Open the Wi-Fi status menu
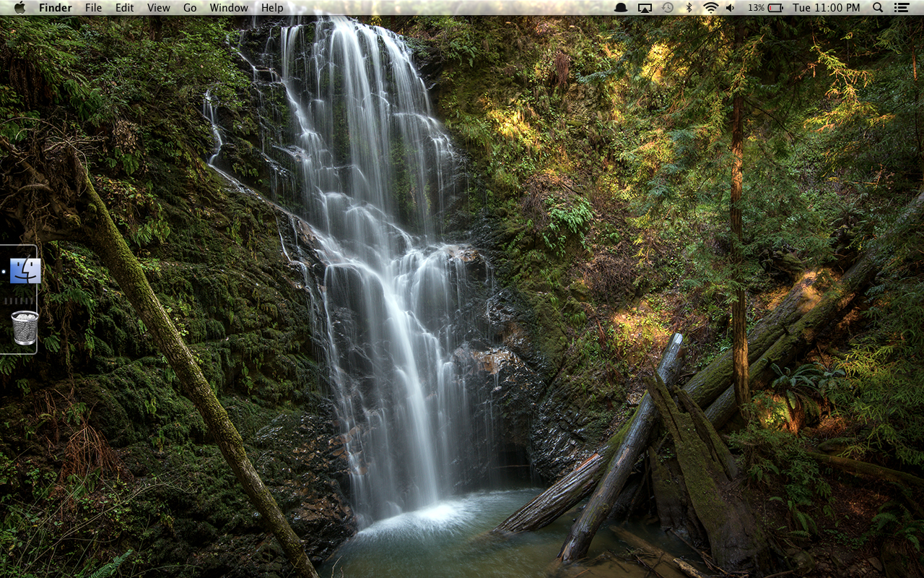This screenshot has height=578, width=924. (x=711, y=7)
